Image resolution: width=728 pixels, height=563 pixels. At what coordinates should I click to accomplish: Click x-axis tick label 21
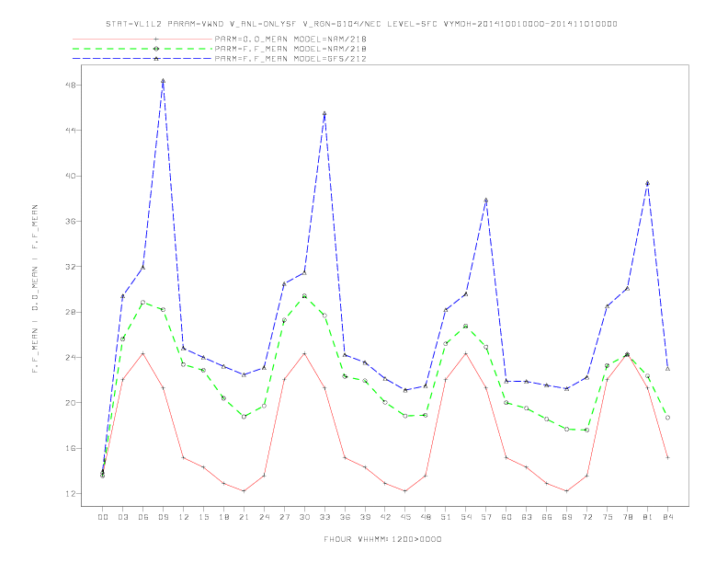tap(244, 517)
